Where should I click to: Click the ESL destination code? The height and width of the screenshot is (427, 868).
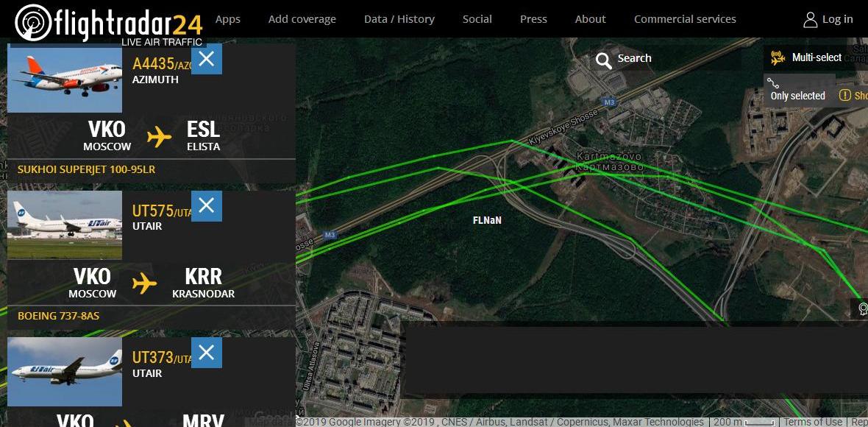203,129
